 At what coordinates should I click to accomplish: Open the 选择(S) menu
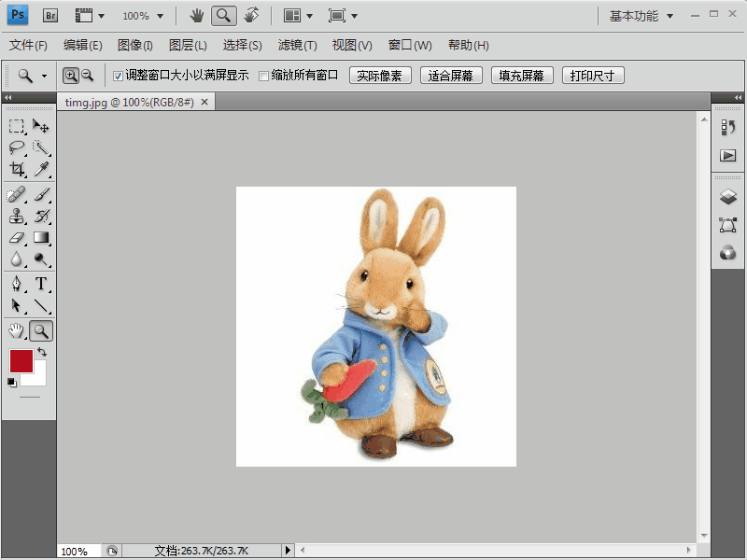[242, 45]
